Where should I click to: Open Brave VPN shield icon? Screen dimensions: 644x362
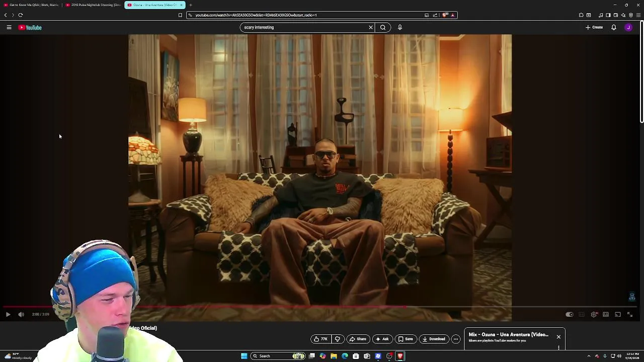[x=631, y=15]
